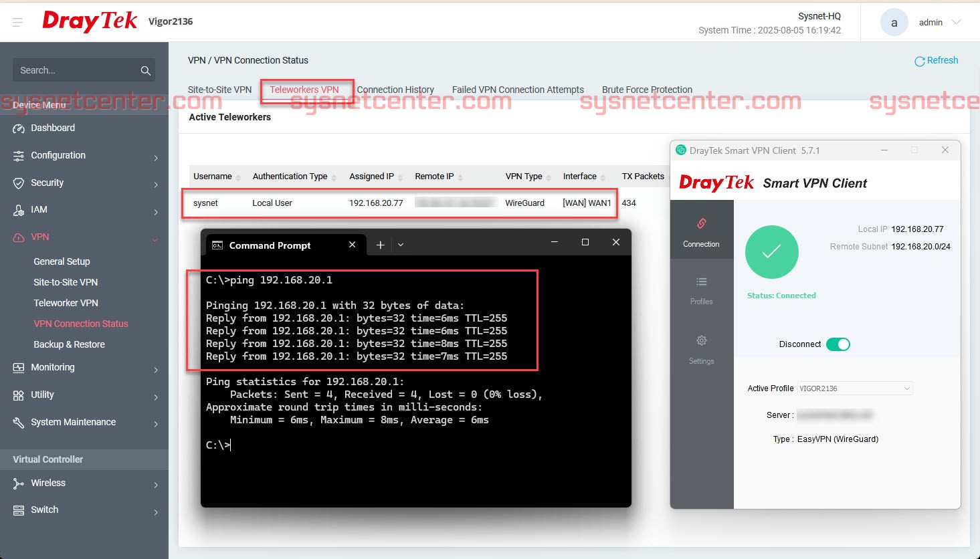Open the Active Profile VIGOR2136 dropdown
The width and height of the screenshot is (980, 559).
[x=855, y=388]
